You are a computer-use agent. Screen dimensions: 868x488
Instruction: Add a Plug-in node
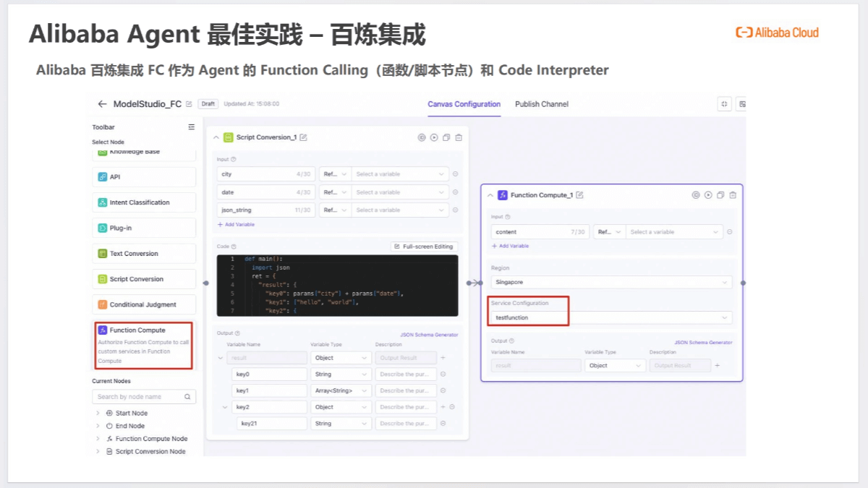pos(145,228)
